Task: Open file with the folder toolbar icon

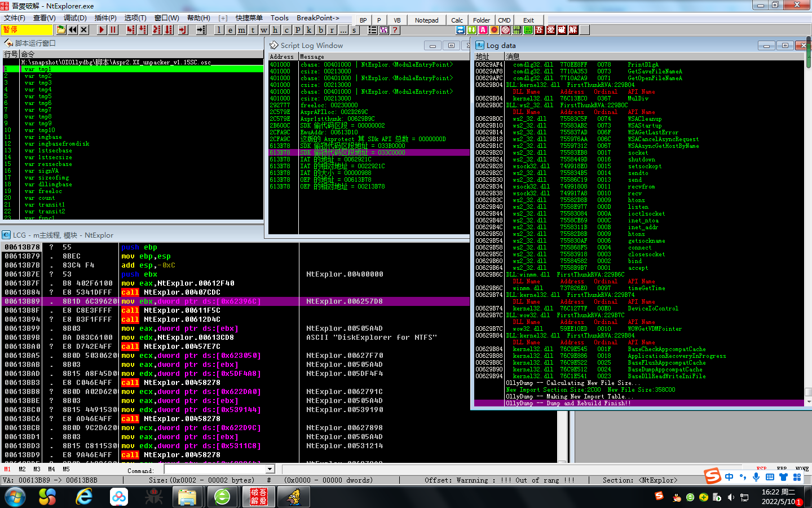Action: tap(61, 30)
